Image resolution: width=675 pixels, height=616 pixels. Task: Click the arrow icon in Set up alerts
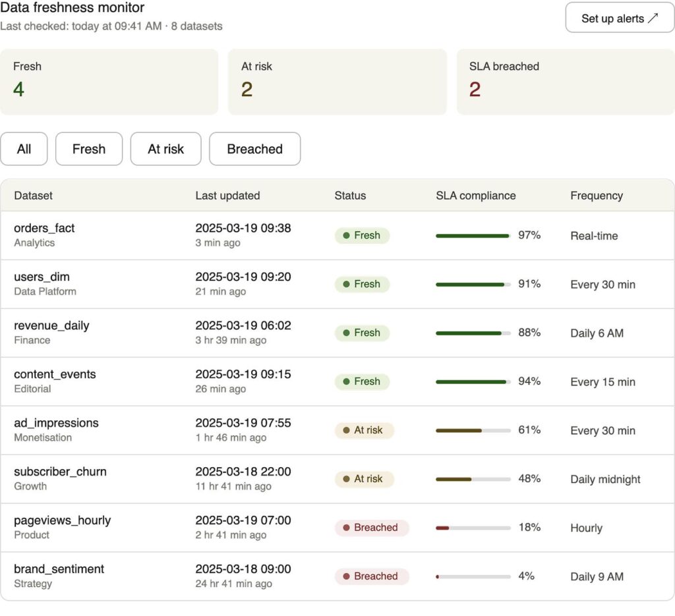click(653, 18)
